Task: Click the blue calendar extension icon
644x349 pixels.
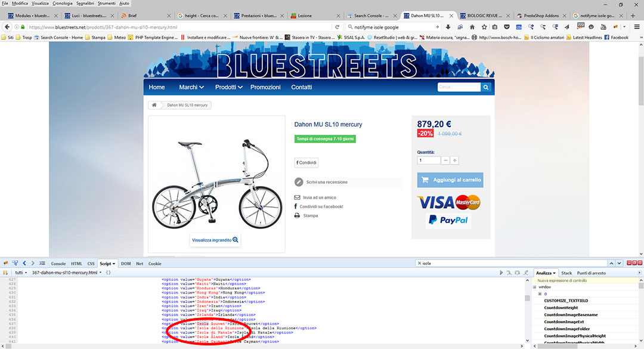Action: pos(519,27)
